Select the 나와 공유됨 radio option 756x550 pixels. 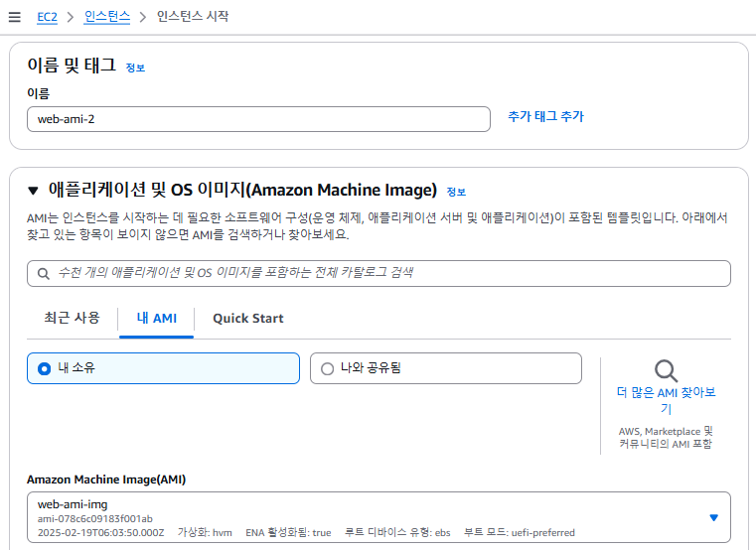445,368
